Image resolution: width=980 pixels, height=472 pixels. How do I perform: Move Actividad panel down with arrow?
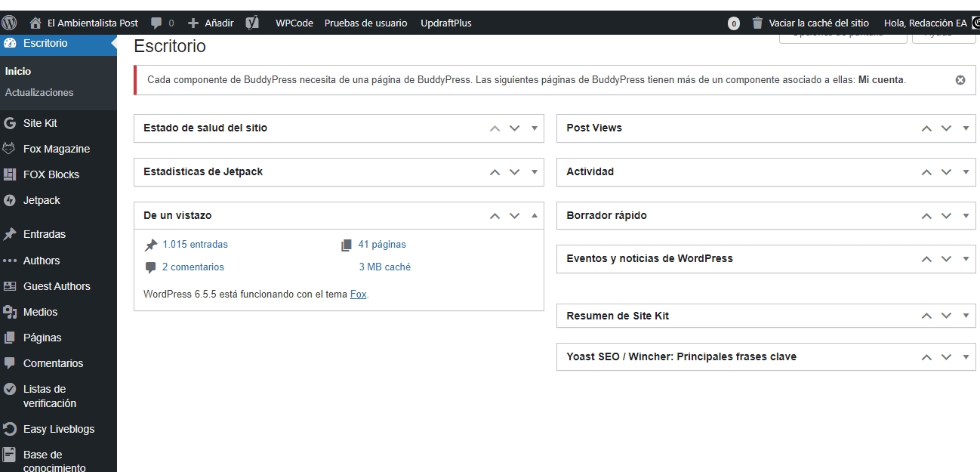click(x=946, y=172)
